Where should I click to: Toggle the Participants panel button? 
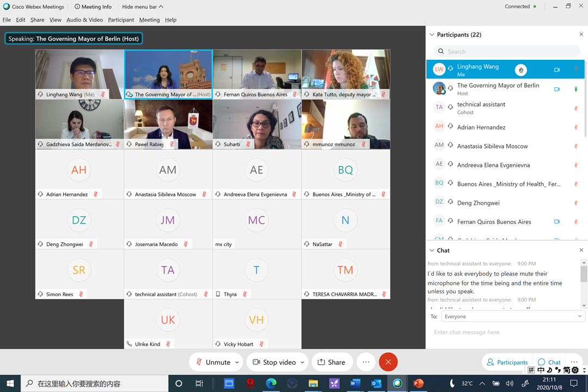tap(507, 362)
